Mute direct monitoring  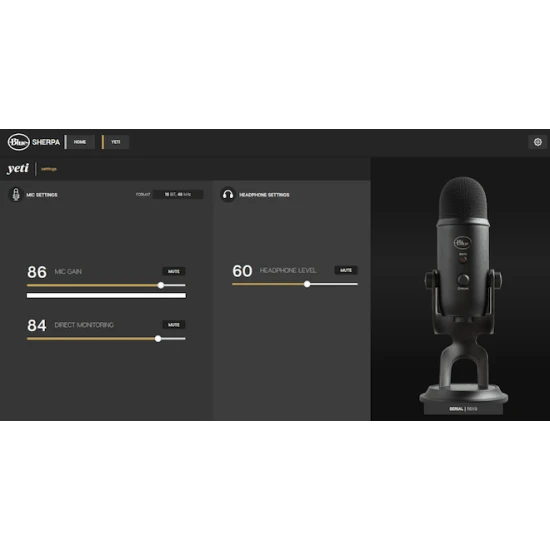pyautogui.click(x=174, y=324)
